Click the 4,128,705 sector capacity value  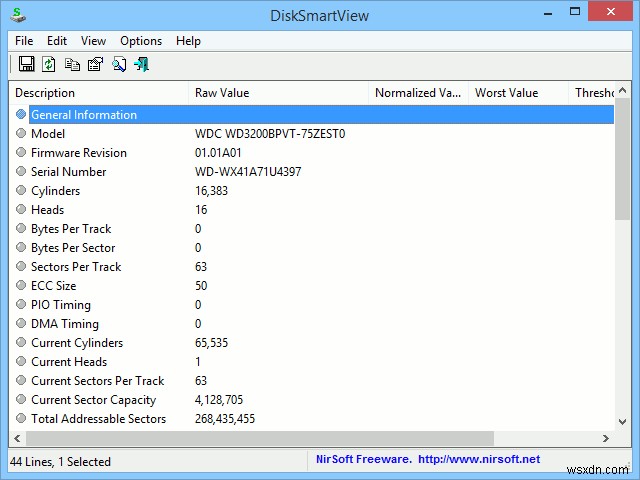[x=219, y=399]
